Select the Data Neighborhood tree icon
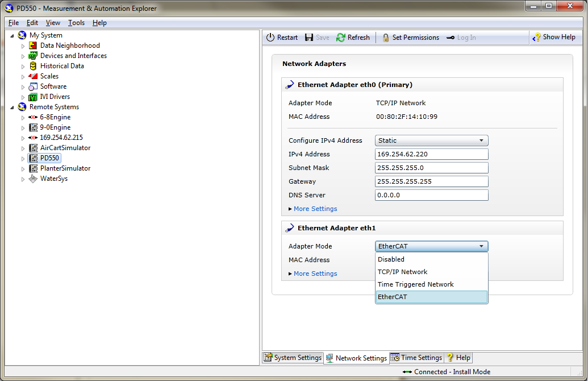The image size is (588, 381). pos(34,45)
